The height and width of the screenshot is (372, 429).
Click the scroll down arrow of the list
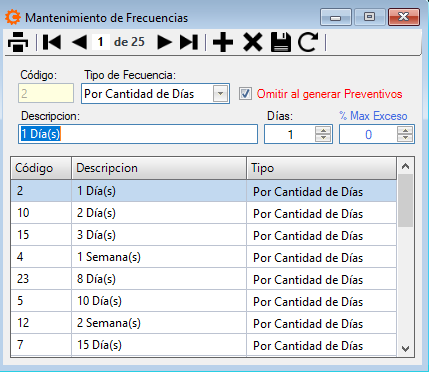(x=405, y=349)
